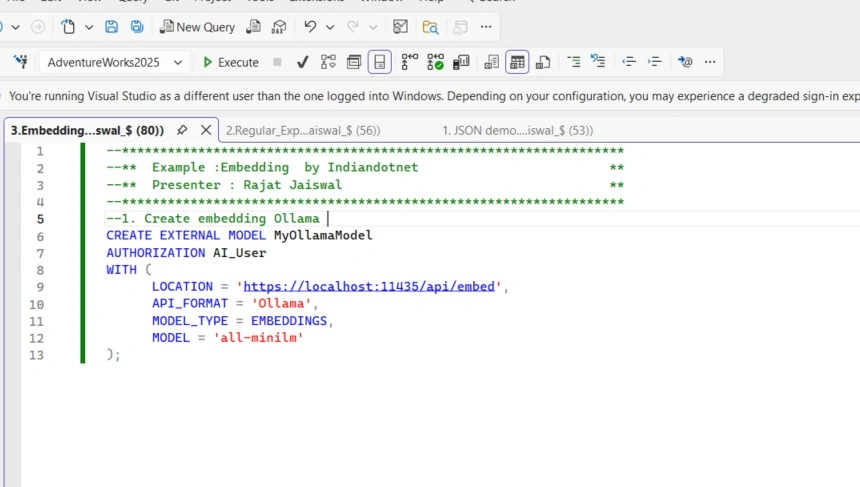Expand the Undo history dropdown
Viewport: 860px width, 487px height.
pos(330,27)
